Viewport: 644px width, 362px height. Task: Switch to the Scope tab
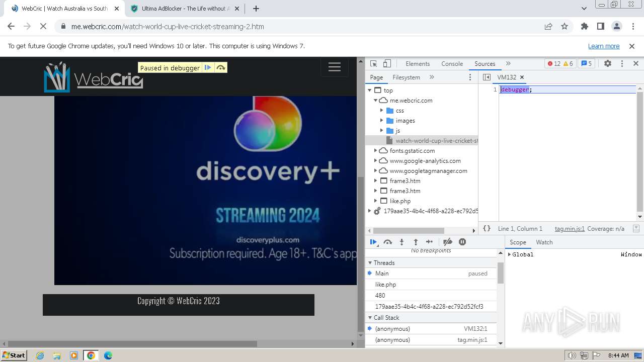pos(518,242)
